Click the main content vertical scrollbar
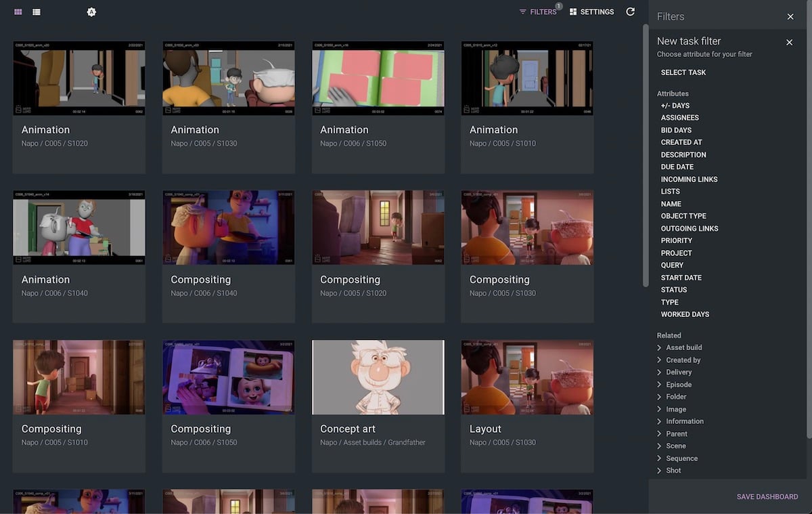Viewport: 812px width, 514px height. pyautogui.click(x=646, y=156)
